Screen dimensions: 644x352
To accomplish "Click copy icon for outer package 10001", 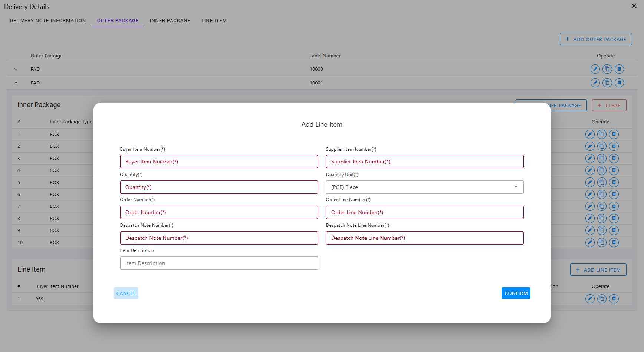I will tap(607, 83).
